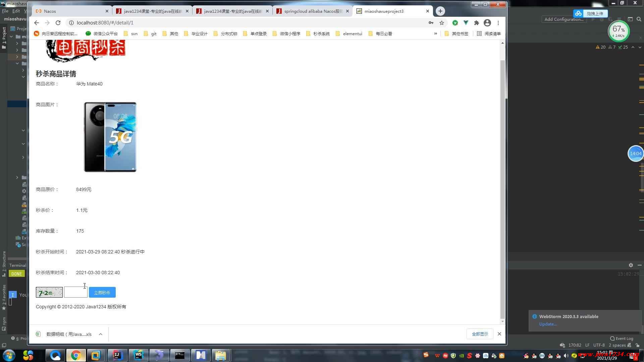Change line separator LF in status bar
This screenshot has height=362, width=644.
pos(587,345)
